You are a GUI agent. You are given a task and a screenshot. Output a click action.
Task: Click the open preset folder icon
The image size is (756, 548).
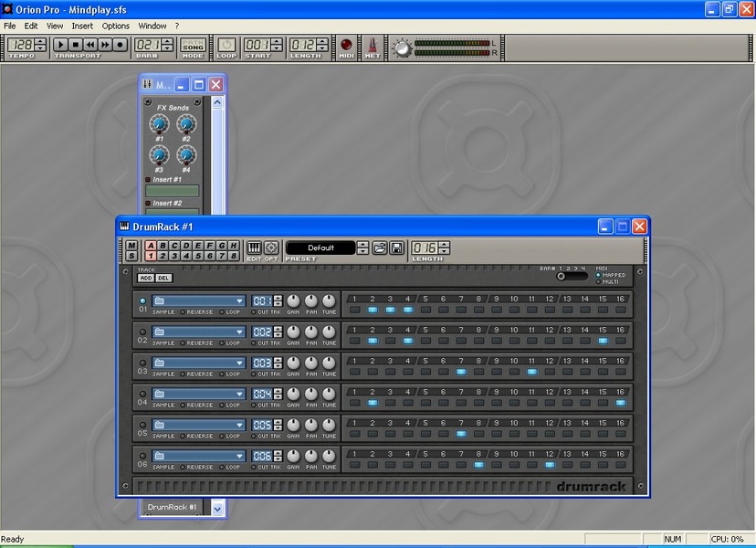[x=380, y=248]
